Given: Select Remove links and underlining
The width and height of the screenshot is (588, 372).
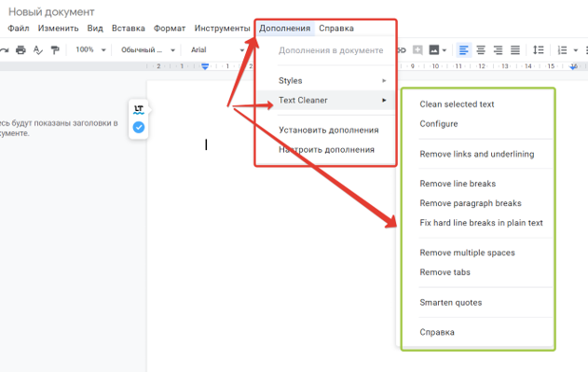Looking at the screenshot, I should pyautogui.click(x=478, y=154).
